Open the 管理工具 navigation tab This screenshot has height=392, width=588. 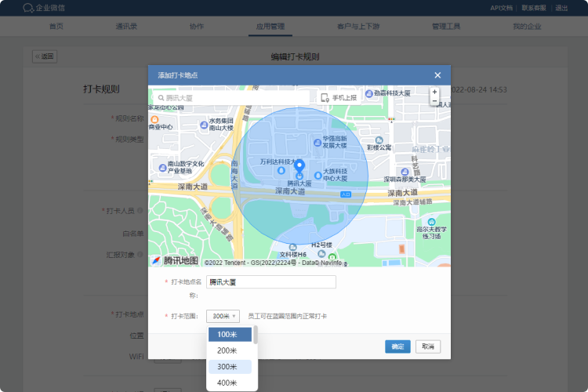pyautogui.click(x=446, y=26)
